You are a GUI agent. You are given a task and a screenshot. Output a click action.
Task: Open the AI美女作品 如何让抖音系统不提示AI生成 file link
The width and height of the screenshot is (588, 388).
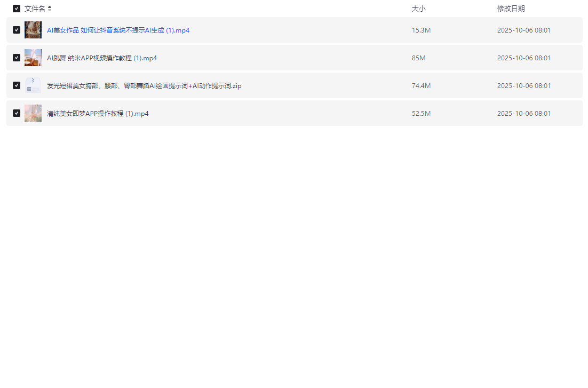(118, 30)
